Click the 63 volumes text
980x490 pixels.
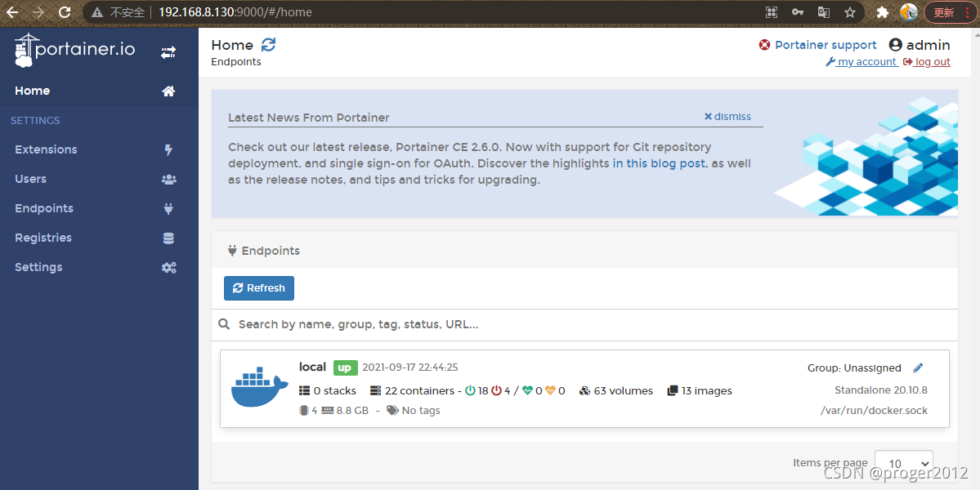coord(623,390)
